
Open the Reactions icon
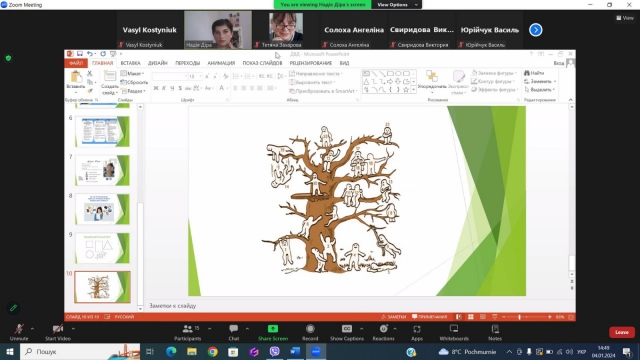(384, 329)
